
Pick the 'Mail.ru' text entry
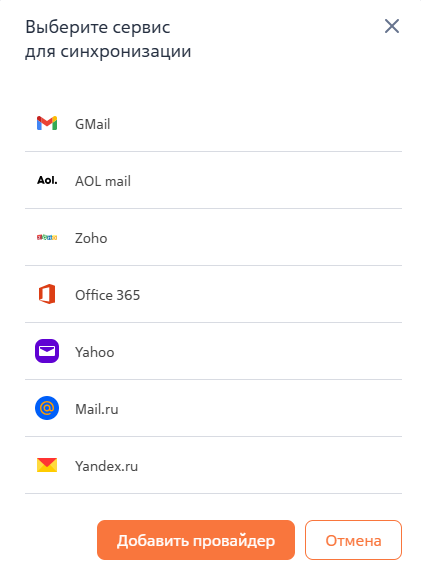pos(97,409)
